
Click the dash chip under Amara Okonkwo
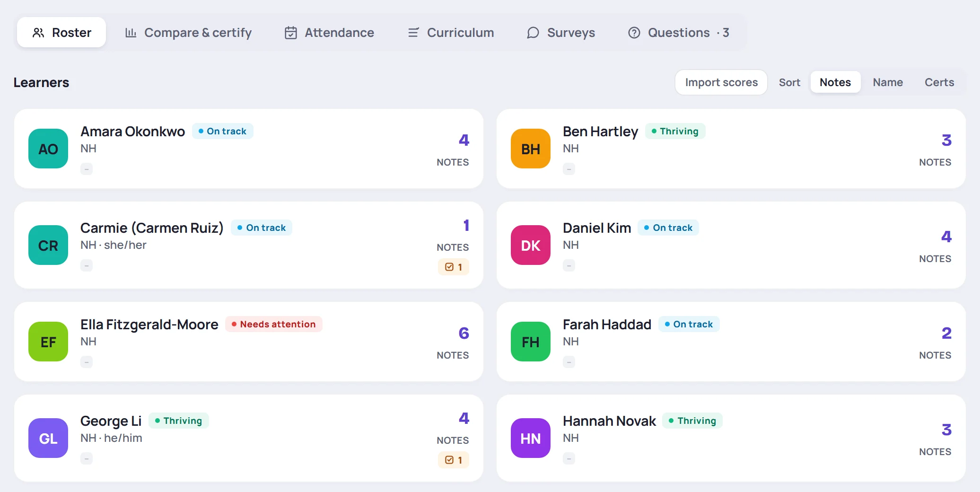click(x=87, y=169)
